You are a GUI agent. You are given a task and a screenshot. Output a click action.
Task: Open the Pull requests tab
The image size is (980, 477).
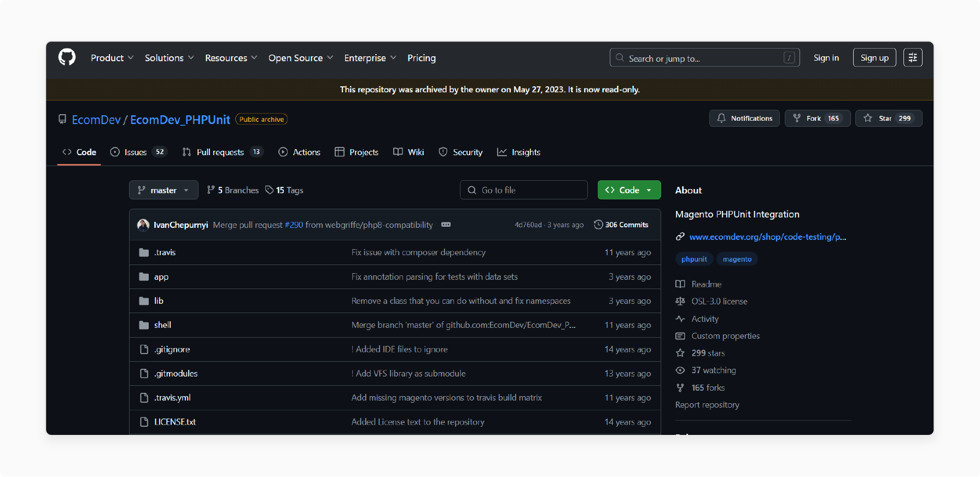tap(222, 152)
